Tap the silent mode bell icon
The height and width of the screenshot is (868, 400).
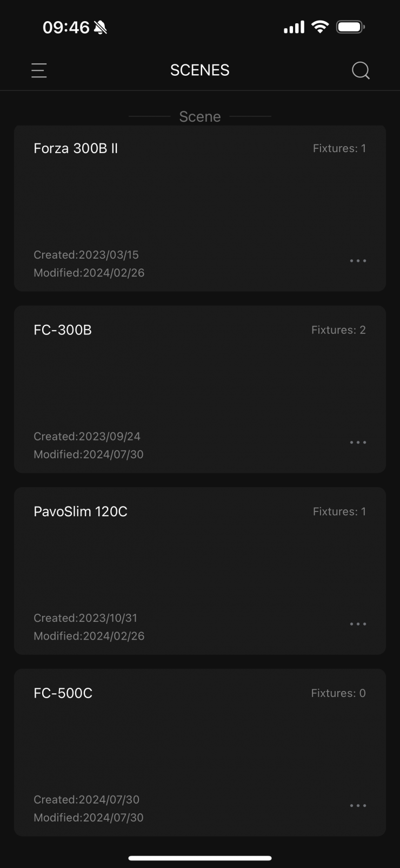pyautogui.click(x=101, y=28)
